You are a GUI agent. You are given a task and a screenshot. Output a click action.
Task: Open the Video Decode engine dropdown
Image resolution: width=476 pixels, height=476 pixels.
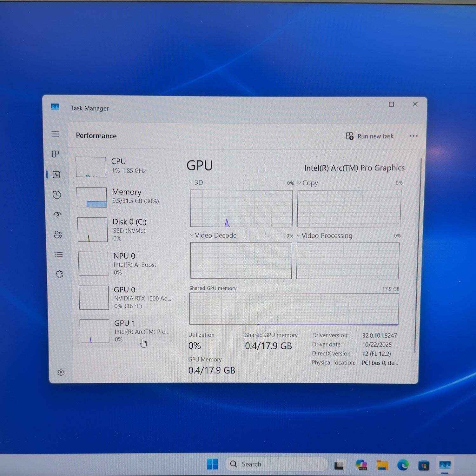[213, 235]
